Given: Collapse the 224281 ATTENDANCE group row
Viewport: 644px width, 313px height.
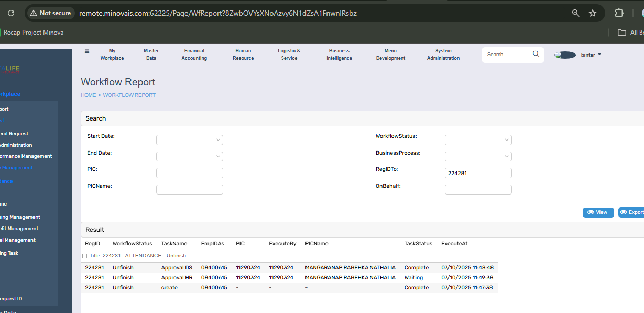Looking at the screenshot, I should pos(84,256).
